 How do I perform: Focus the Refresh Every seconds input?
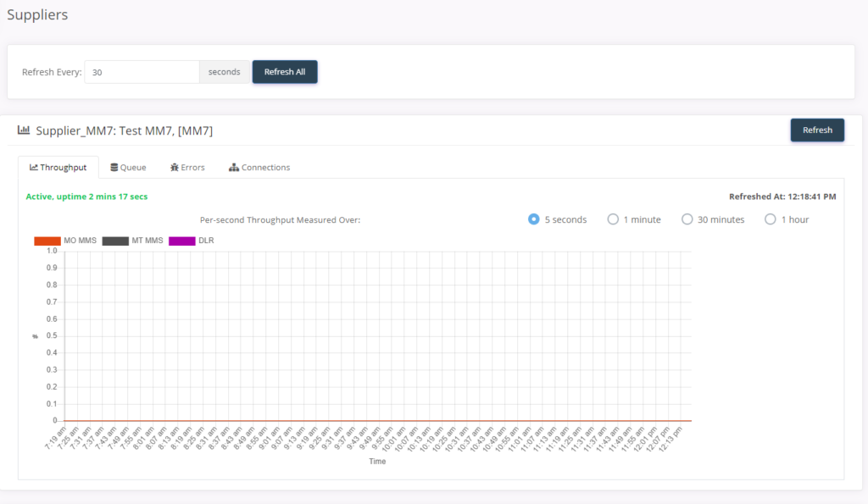point(142,72)
